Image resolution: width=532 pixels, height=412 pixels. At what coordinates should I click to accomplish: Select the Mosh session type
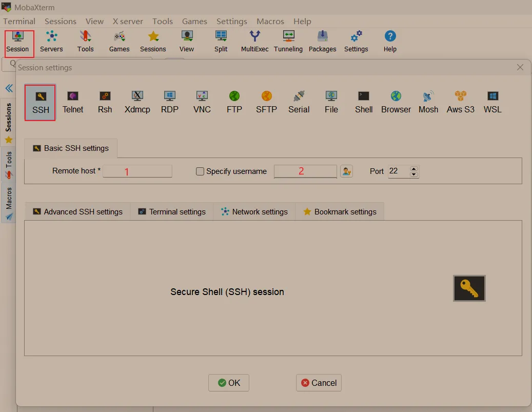tap(428, 103)
